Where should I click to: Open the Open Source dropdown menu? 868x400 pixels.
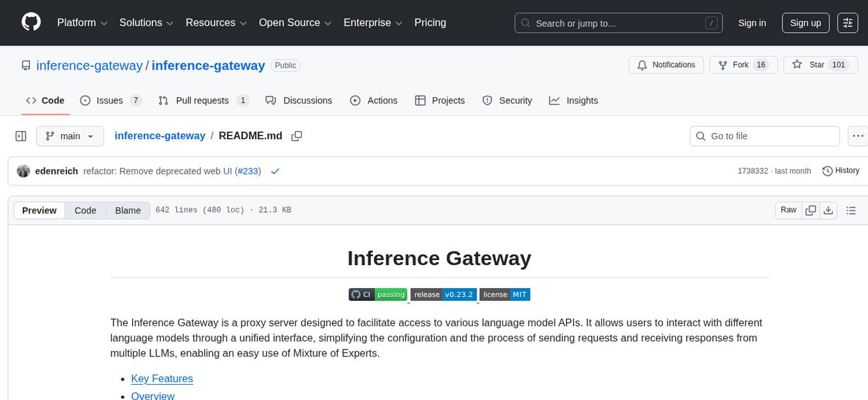(x=294, y=22)
